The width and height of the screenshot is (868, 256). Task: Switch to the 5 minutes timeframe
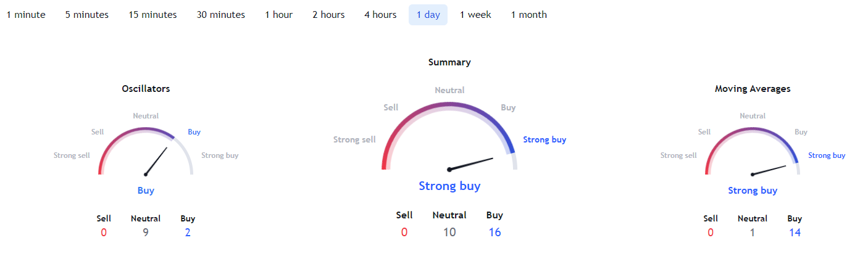[87, 15]
